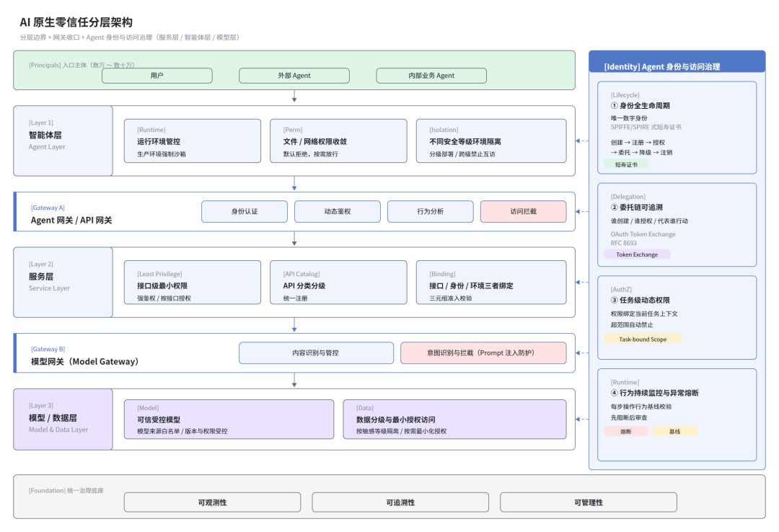Select the 可追溯性 Foundation box
Screen dimensions: 779x532
coord(400,502)
